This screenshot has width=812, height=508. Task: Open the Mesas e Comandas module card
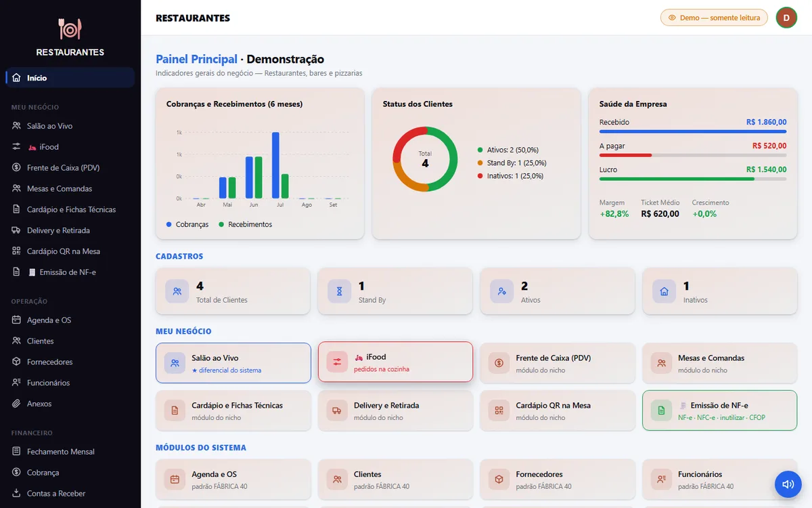tap(720, 363)
